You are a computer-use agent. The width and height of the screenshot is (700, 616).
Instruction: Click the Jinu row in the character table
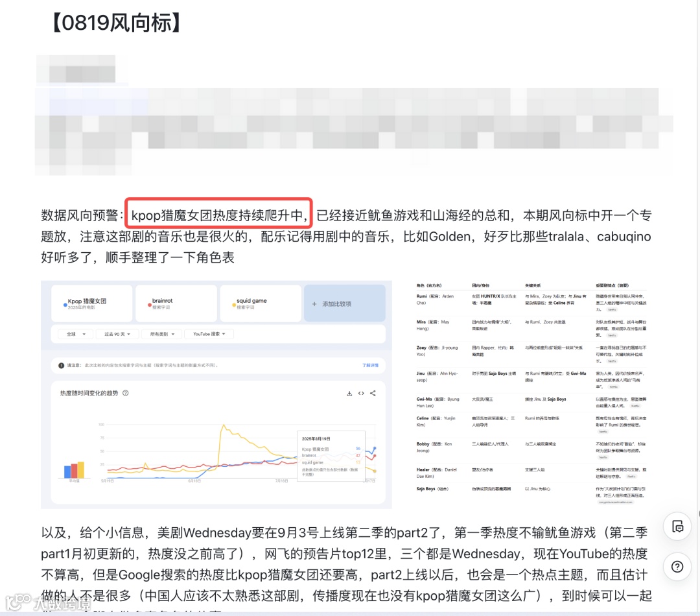[x=531, y=380]
